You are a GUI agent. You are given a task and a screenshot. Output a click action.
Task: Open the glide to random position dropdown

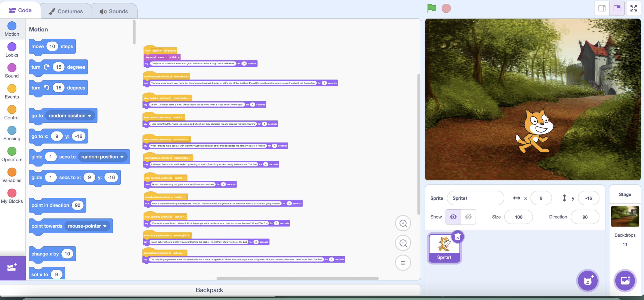102,157
